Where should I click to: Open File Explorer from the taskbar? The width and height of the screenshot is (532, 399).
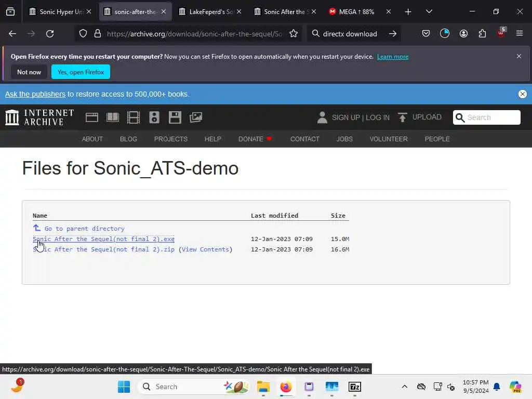(x=263, y=387)
